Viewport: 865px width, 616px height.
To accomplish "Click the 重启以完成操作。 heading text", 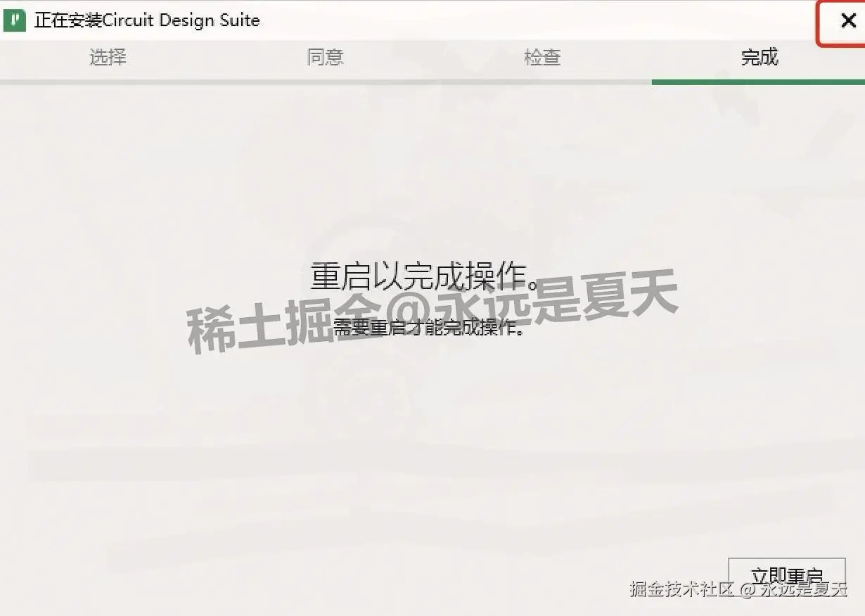I will click(x=426, y=276).
